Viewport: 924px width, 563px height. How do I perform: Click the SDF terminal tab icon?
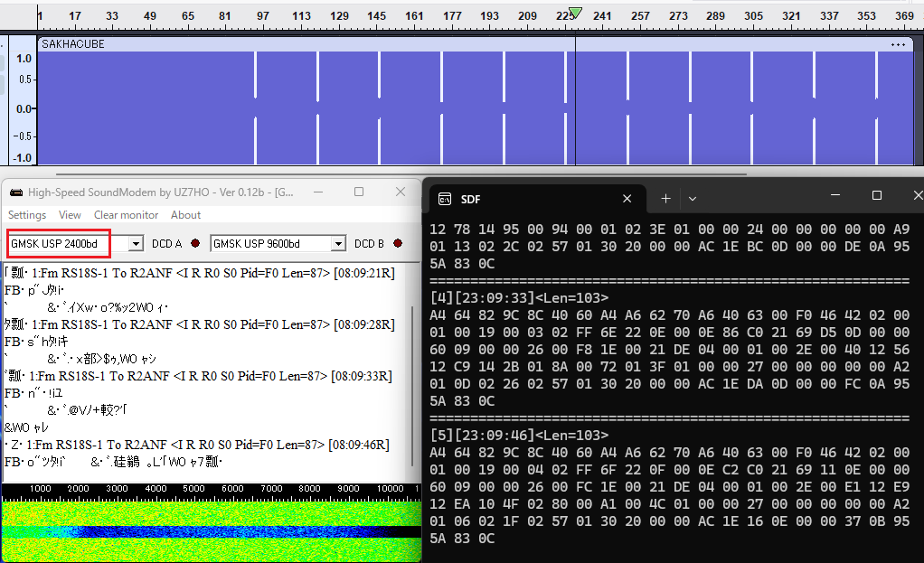[445, 199]
